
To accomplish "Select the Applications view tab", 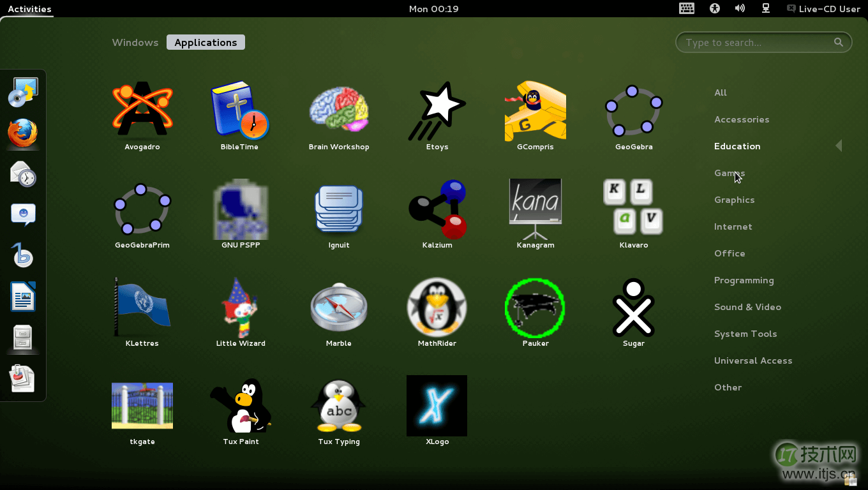I will (x=206, y=42).
